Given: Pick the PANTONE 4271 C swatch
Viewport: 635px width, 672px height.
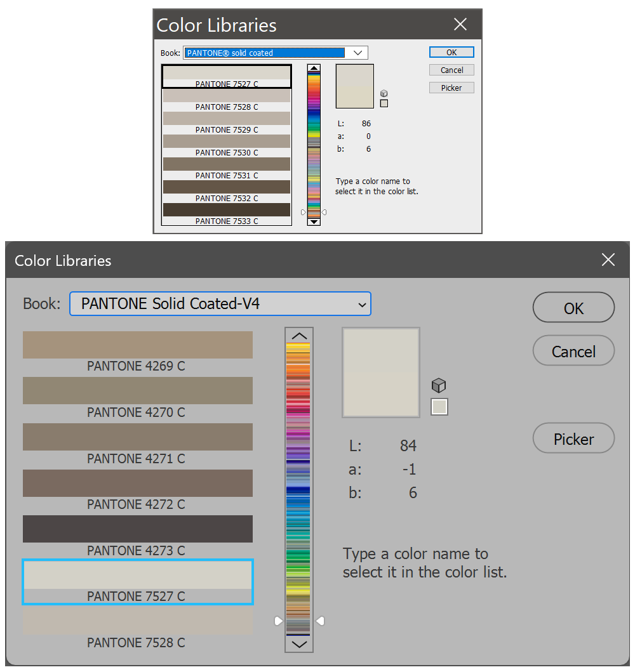Looking at the screenshot, I should click(x=138, y=444).
